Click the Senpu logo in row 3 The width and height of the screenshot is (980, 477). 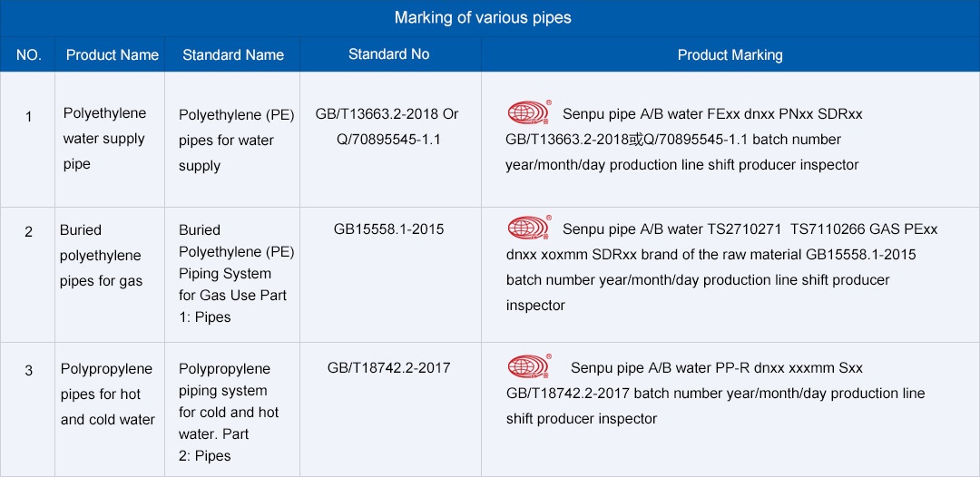529,367
